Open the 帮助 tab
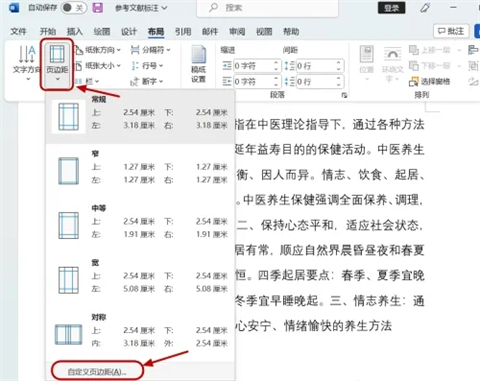The image size is (480, 381). pos(291,32)
